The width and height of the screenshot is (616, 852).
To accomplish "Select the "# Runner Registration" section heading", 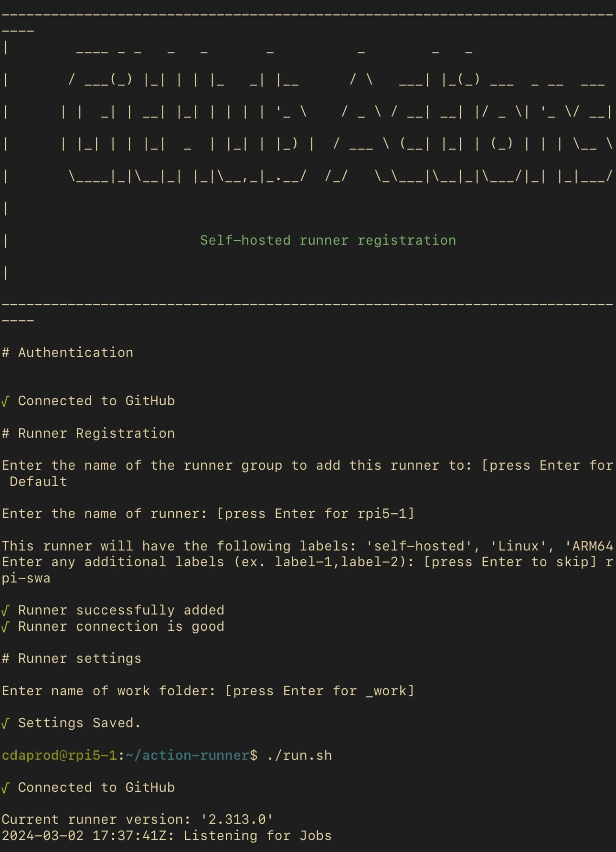I will 88,433.
